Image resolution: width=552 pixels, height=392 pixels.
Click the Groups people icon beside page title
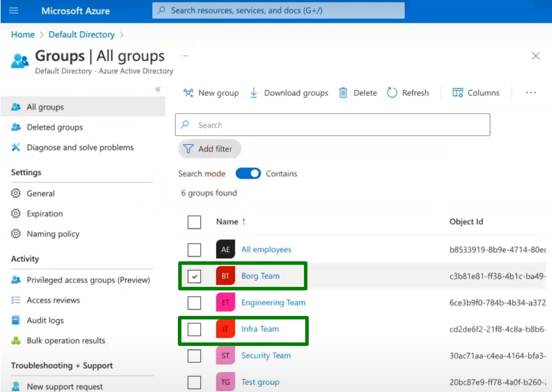coord(20,61)
